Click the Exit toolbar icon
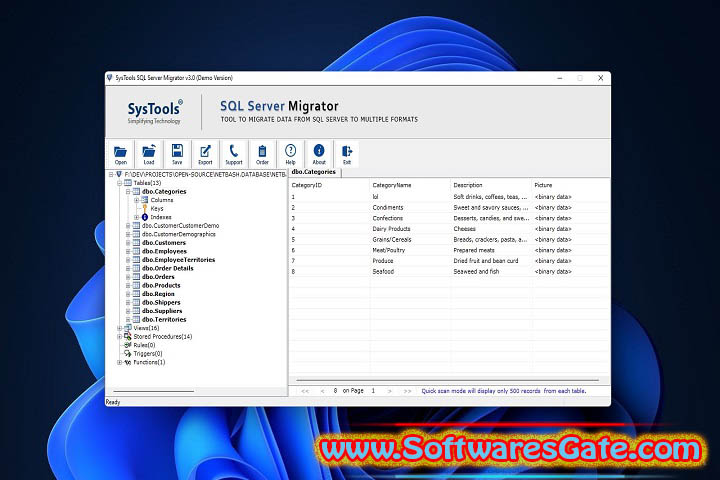The image size is (720, 480). (347, 154)
